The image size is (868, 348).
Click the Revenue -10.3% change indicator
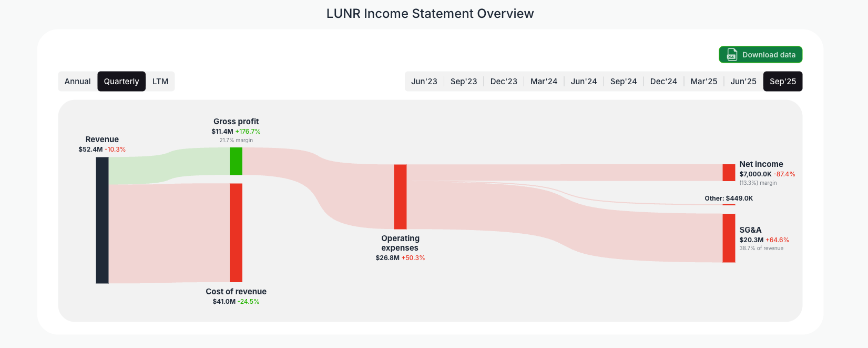[114, 149]
